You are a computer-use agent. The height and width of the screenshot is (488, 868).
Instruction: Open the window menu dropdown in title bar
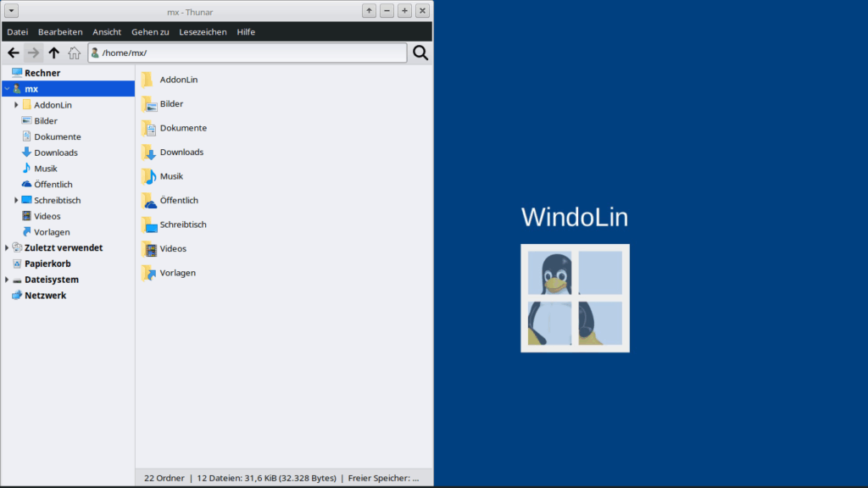pos(12,10)
